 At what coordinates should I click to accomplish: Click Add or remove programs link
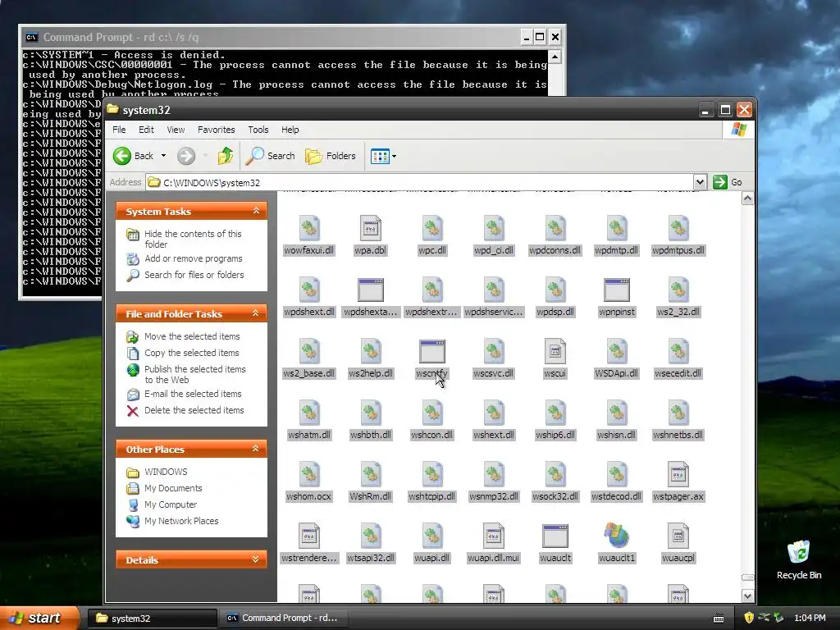[194, 258]
